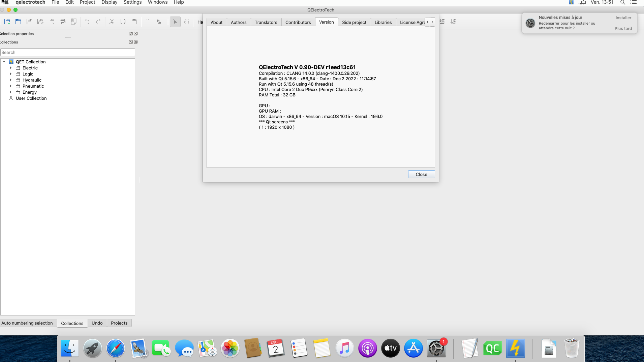Click the Close project icon
The width and height of the screenshot is (644, 362).
point(52,22)
